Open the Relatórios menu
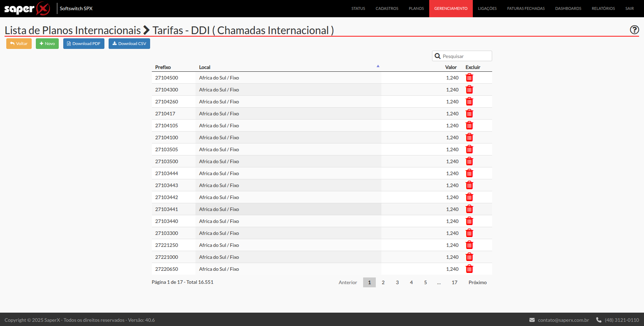The width and height of the screenshot is (644, 326). tap(603, 8)
